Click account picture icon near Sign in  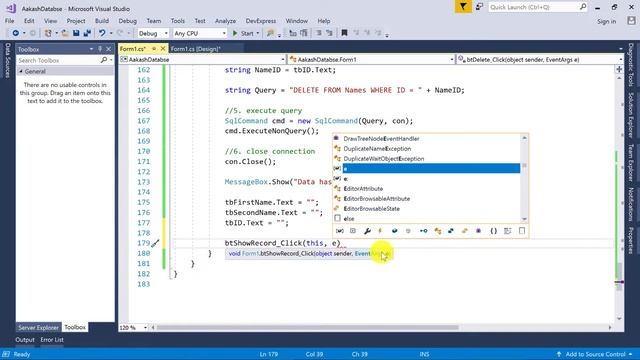pos(631,21)
